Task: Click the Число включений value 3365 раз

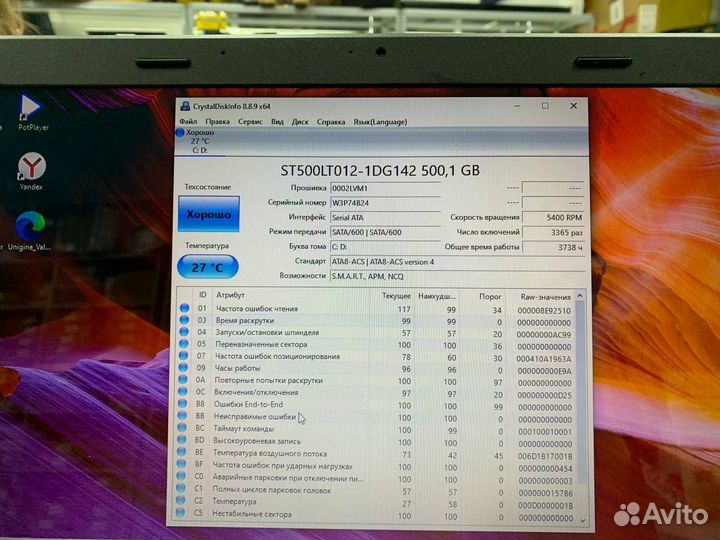Action: click(x=553, y=232)
